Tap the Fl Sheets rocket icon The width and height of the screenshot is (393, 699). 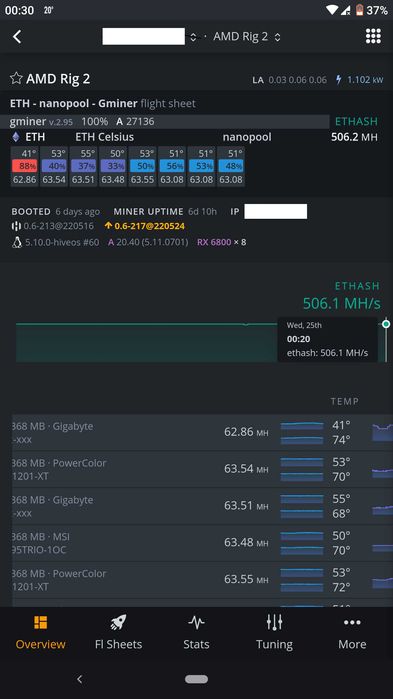118,622
